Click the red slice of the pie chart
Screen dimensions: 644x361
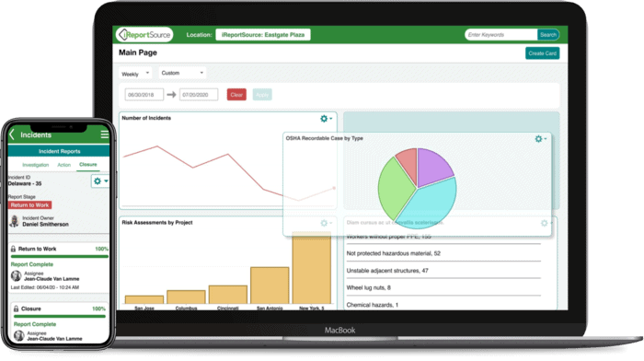click(x=408, y=163)
